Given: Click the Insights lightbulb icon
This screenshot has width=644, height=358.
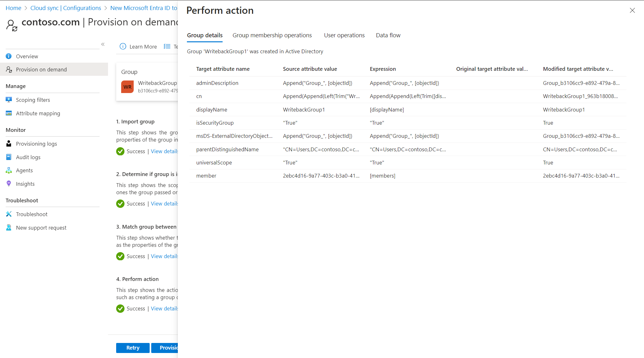Looking at the screenshot, I should pos(9,184).
